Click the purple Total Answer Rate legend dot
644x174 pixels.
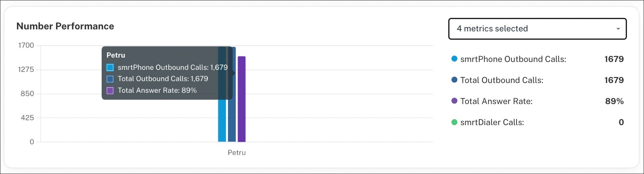(454, 101)
